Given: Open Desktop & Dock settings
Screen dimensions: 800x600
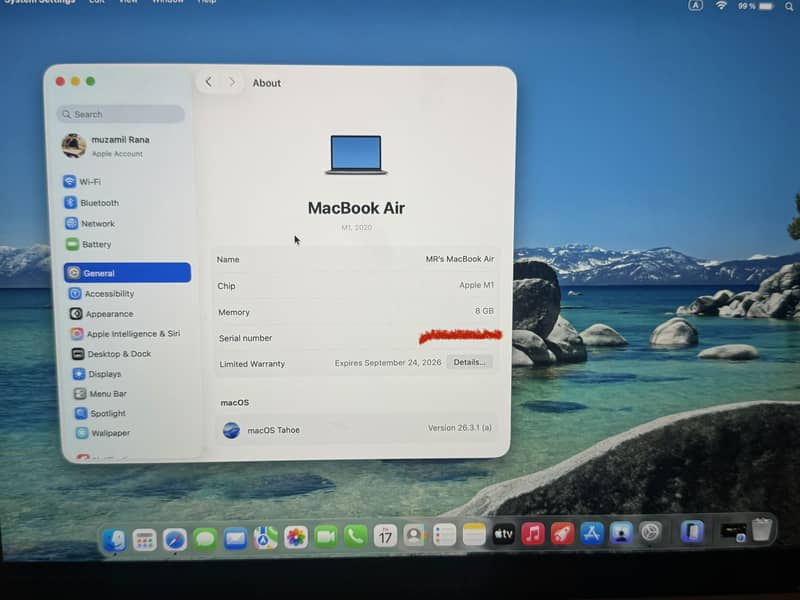Looking at the screenshot, I should pyautogui.click(x=111, y=354).
